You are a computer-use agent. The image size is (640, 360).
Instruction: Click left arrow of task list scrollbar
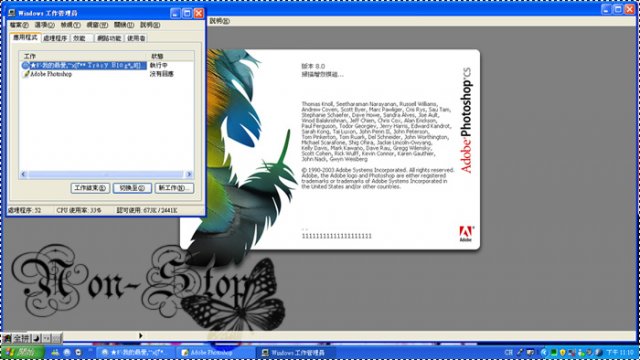(23, 174)
